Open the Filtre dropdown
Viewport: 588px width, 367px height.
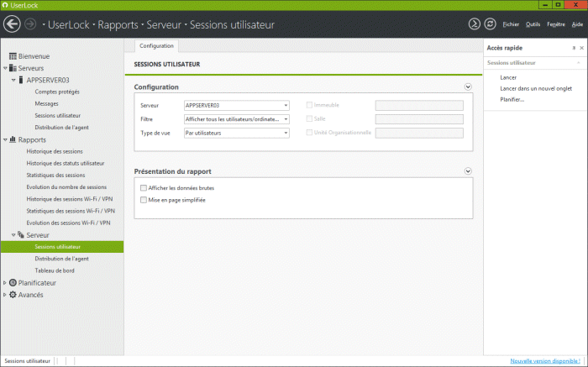pos(237,119)
